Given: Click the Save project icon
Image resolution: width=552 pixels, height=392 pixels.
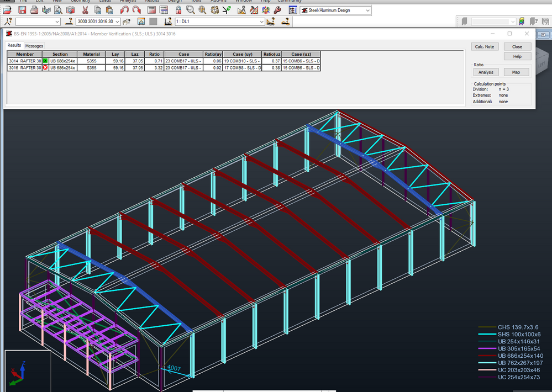Looking at the screenshot, I should [x=22, y=9].
